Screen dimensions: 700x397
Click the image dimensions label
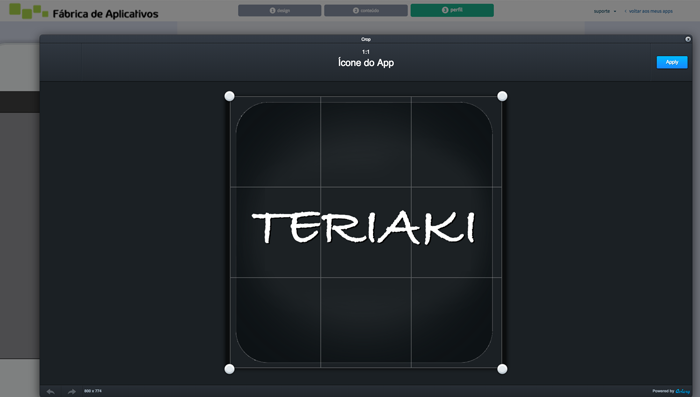coord(93,391)
